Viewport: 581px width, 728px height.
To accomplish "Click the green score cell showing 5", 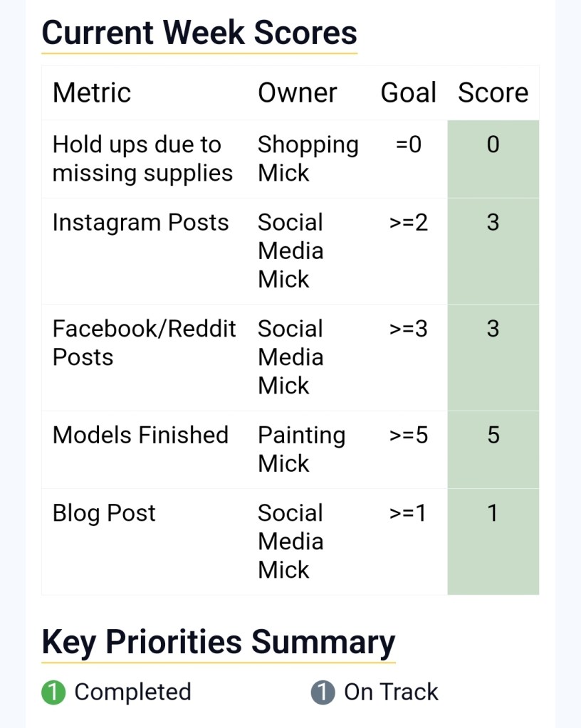I will [493, 449].
